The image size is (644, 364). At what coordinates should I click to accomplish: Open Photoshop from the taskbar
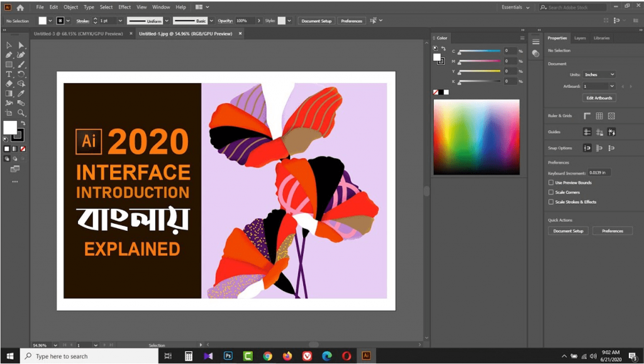[228, 356]
